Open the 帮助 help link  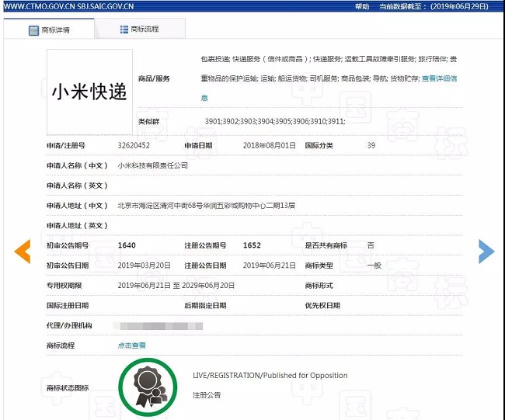pyautogui.click(x=362, y=6)
